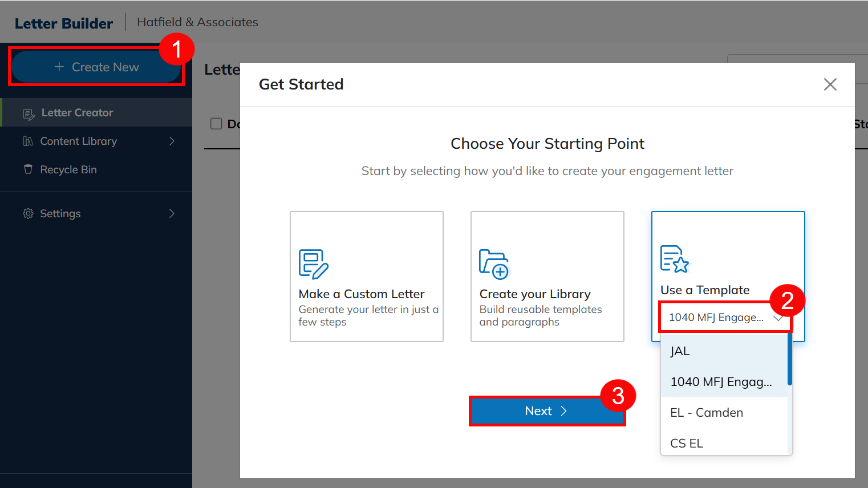This screenshot has height=488, width=868.
Task: Click the Settings gear icon
Action: pyautogui.click(x=28, y=214)
